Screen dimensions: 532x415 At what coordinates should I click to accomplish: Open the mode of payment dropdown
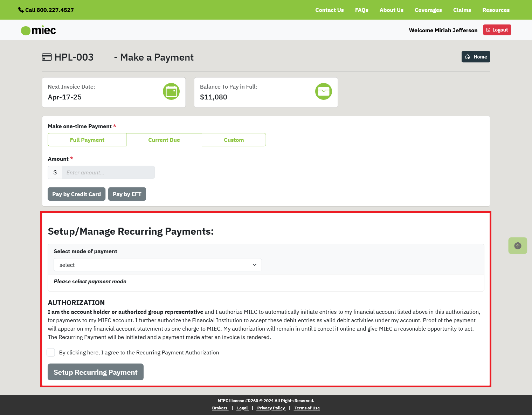pos(157,265)
